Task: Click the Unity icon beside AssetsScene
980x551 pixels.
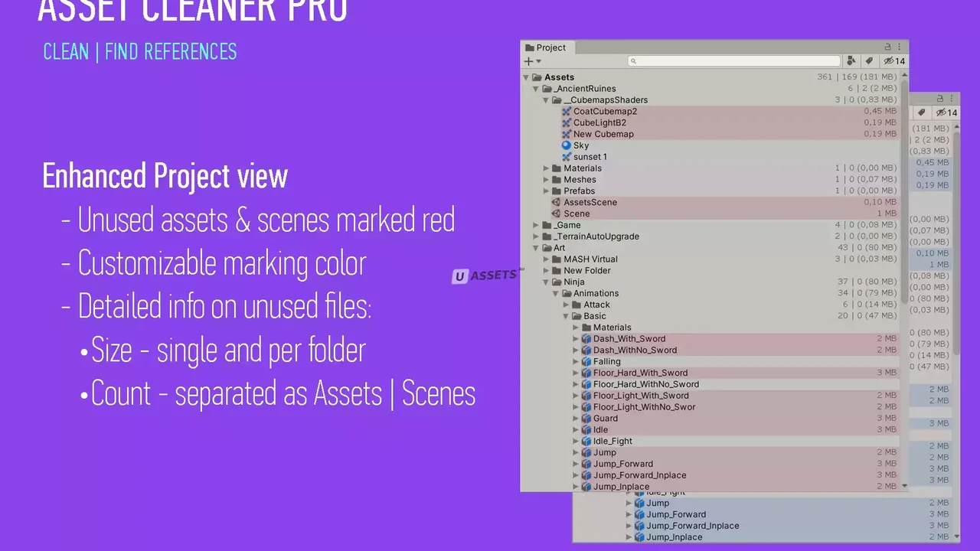Action: [x=557, y=202]
